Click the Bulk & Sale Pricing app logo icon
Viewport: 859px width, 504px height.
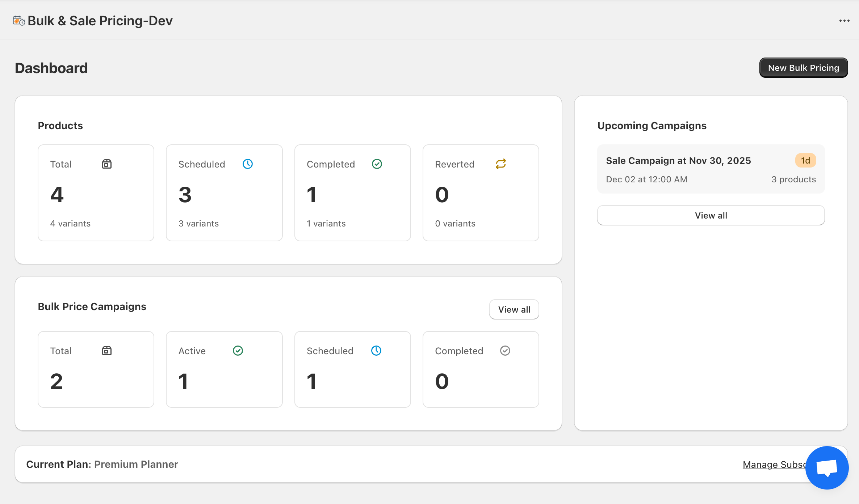19,20
